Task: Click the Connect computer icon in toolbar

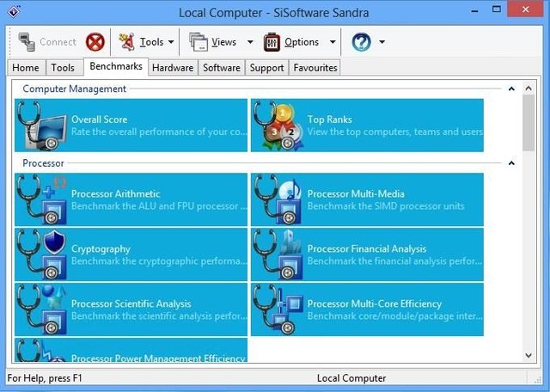Action: coord(27,42)
